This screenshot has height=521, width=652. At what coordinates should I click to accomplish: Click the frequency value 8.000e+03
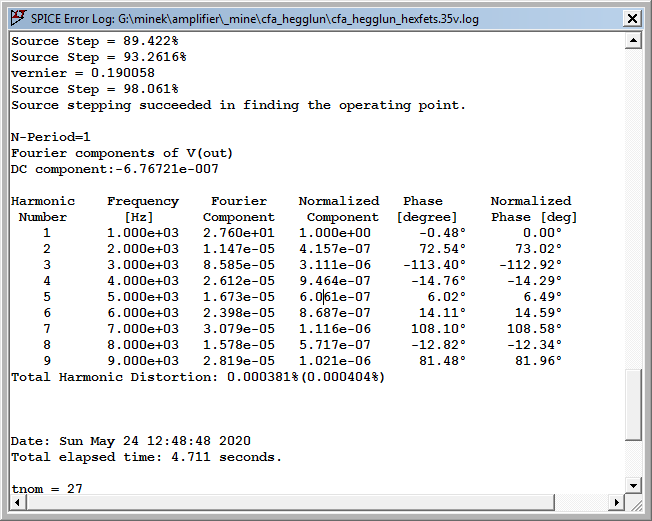pyautogui.click(x=143, y=345)
